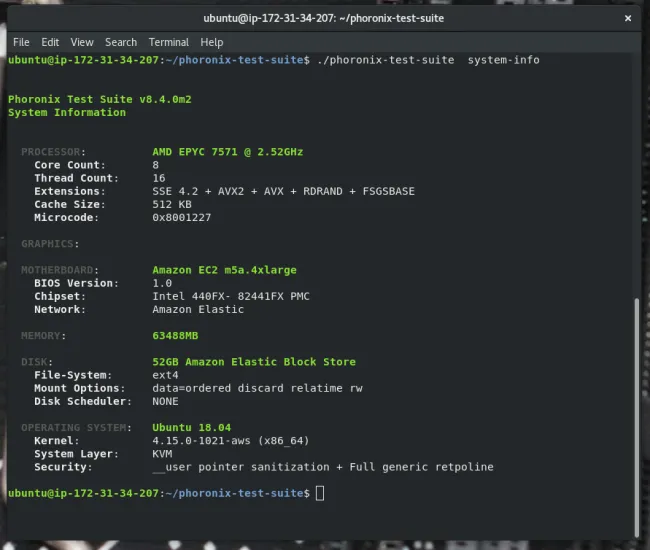Click microcode value '0x8001227'
This screenshot has width=650, height=550.
pos(182,218)
